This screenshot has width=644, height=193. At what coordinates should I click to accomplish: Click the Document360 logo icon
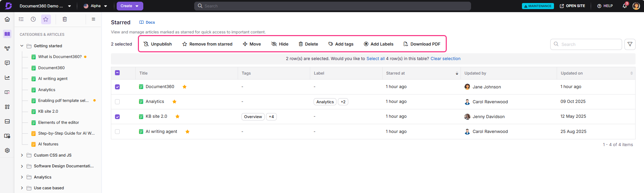coord(8,6)
